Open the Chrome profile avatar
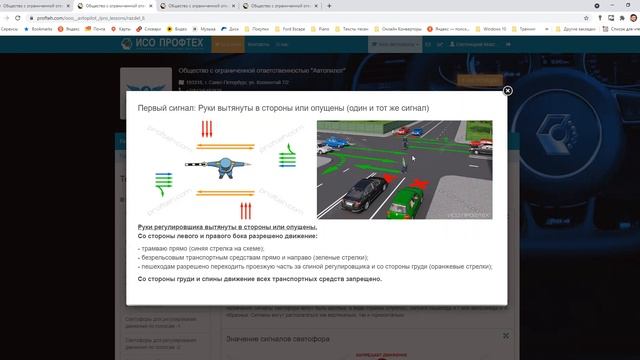Viewport: 640px width, 360px height. click(x=633, y=18)
